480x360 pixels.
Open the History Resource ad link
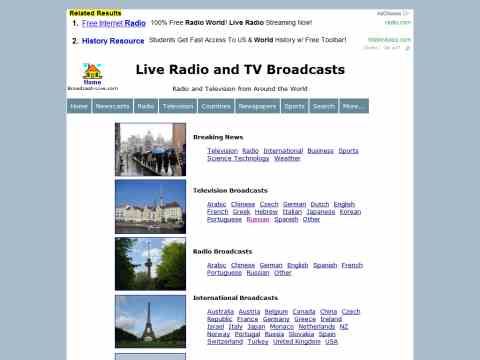(x=113, y=41)
